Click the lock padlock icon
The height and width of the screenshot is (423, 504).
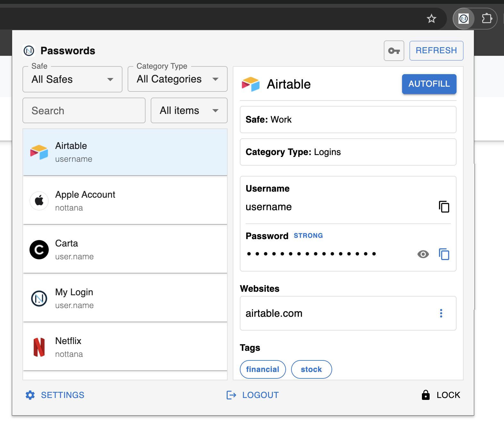click(x=426, y=395)
